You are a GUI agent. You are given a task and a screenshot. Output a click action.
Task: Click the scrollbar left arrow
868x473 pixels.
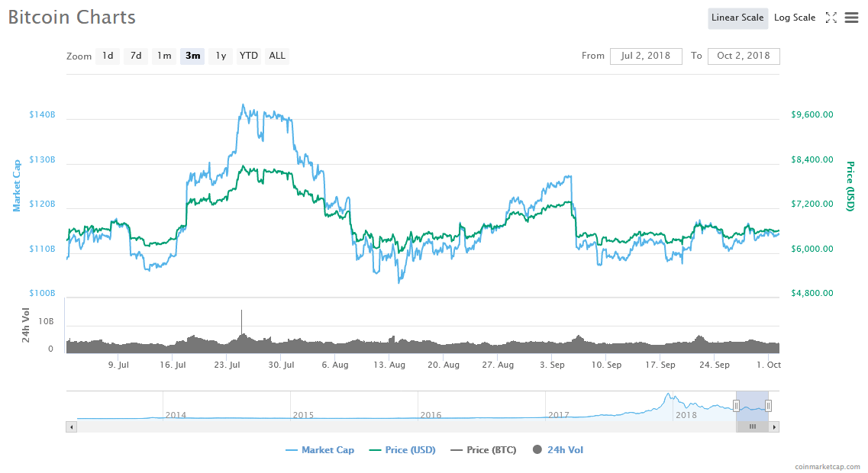[x=72, y=426]
